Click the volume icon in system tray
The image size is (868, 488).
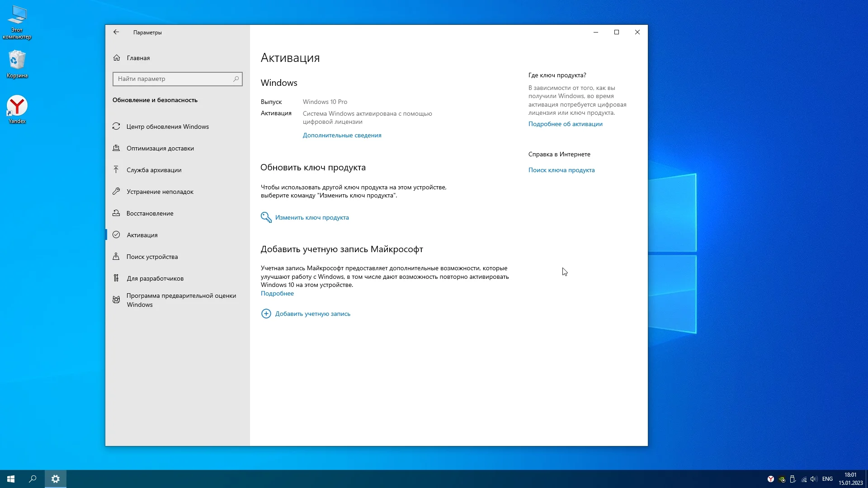click(813, 479)
